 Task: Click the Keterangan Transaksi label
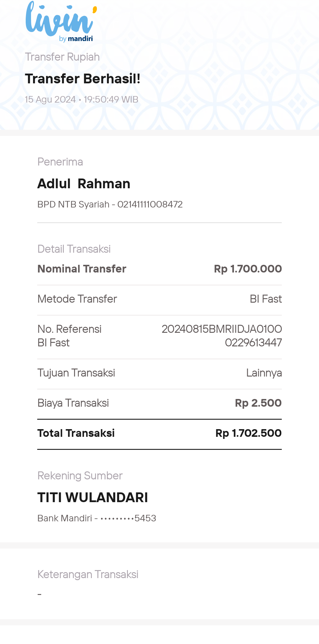pyautogui.click(x=88, y=575)
